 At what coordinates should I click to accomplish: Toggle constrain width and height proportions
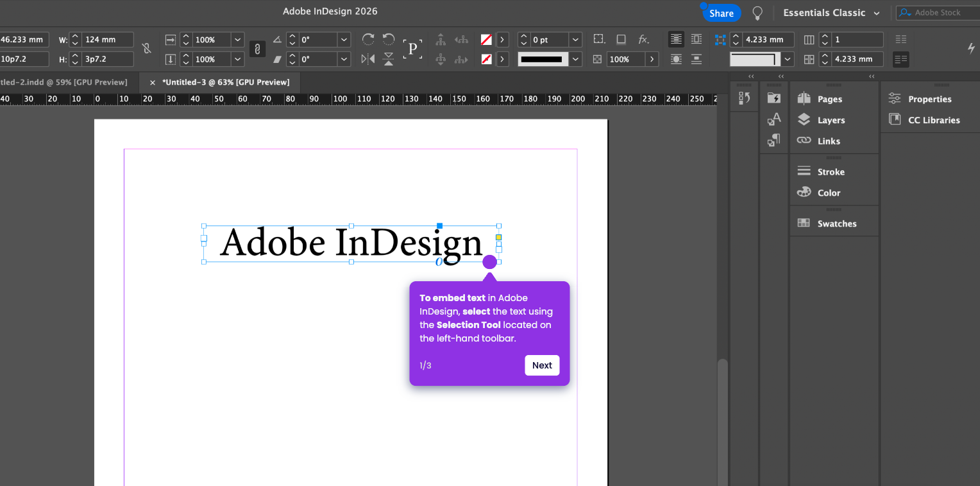click(x=147, y=49)
